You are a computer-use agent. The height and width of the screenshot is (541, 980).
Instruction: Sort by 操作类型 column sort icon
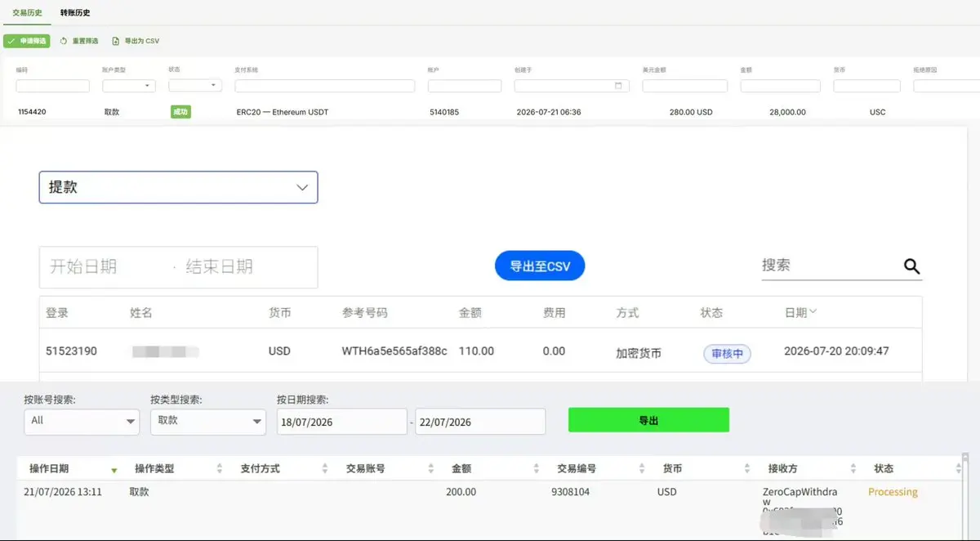pos(220,469)
